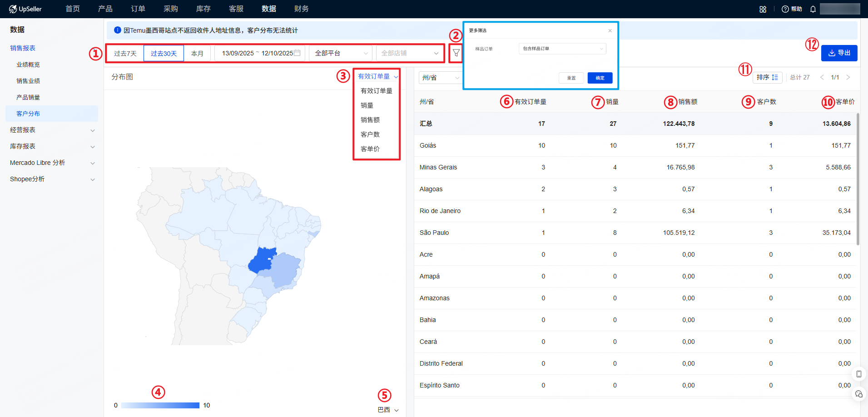This screenshot has height=417, width=868.
Task: Select the past 7 days range
Action: coord(125,53)
